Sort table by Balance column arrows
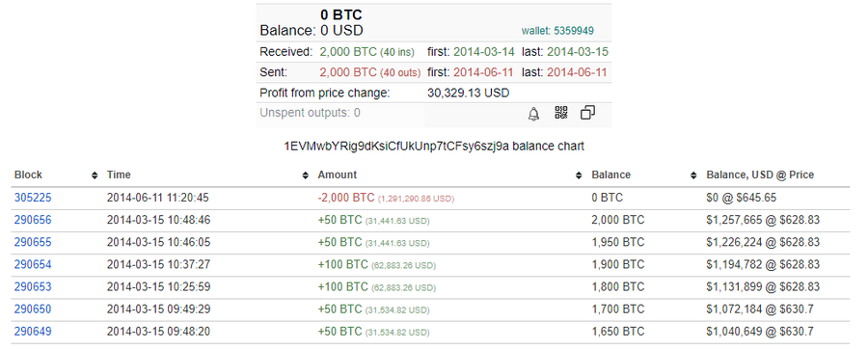The image size is (868, 349). 693,175
